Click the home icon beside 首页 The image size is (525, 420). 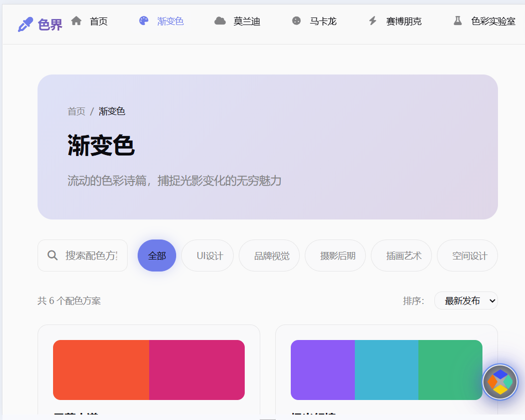pyautogui.click(x=76, y=20)
